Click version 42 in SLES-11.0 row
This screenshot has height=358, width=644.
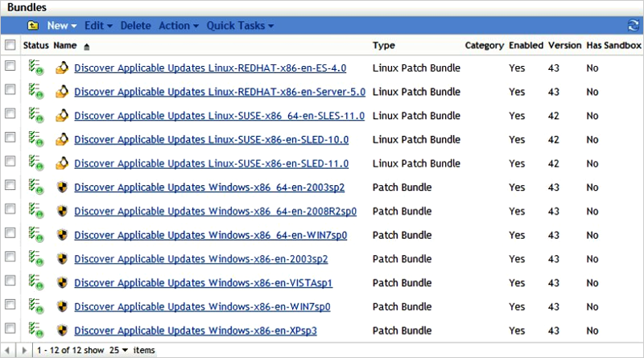(x=553, y=116)
